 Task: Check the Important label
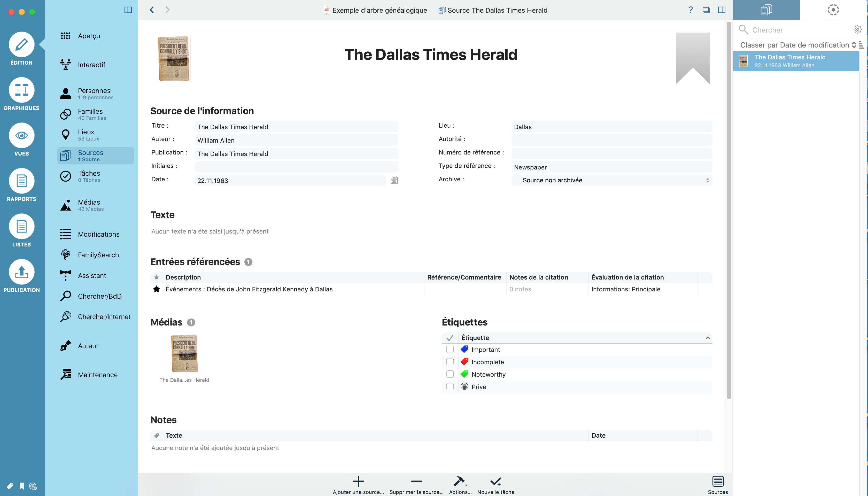pos(450,349)
